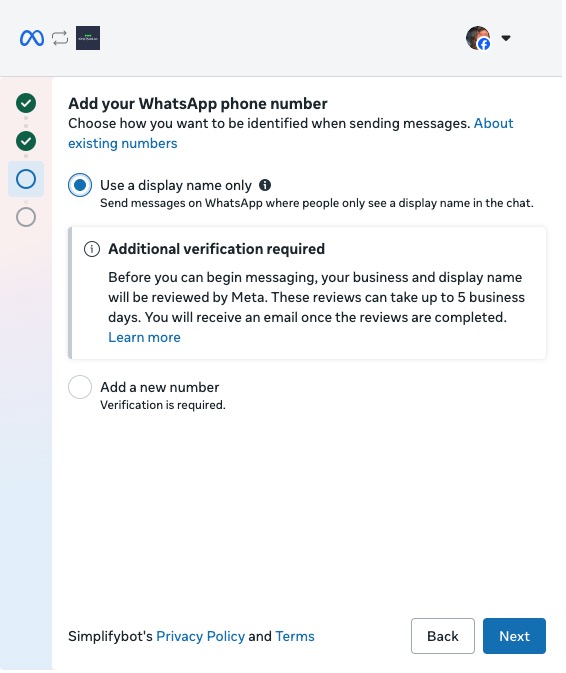Click the first completed step checkmark
Viewport: 566px width, 673px height.
(26, 103)
